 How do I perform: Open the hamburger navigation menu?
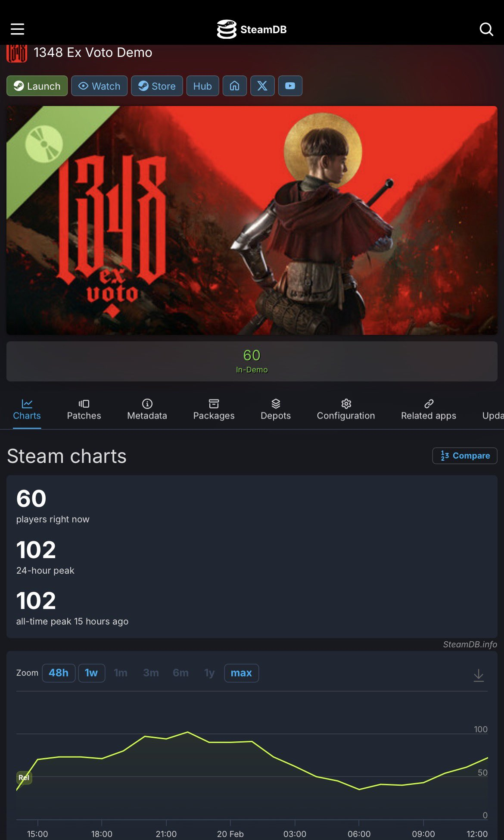pyautogui.click(x=17, y=29)
